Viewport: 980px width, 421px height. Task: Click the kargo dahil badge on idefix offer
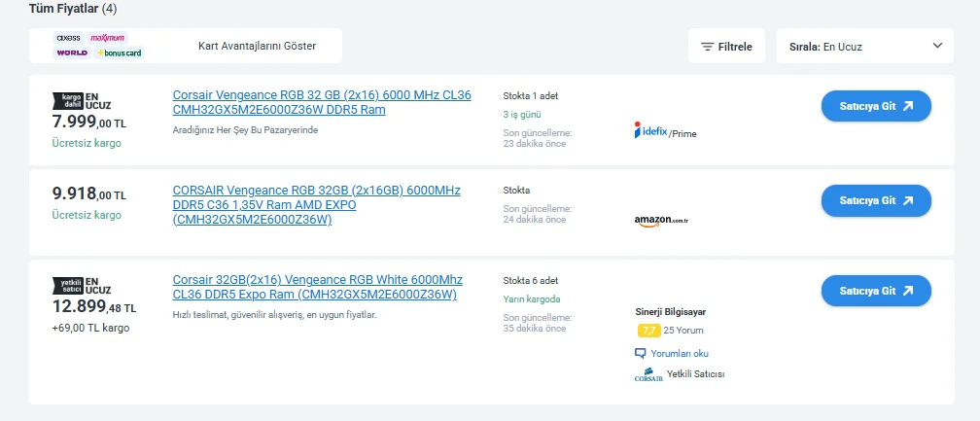pyautogui.click(x=67, y=101)
